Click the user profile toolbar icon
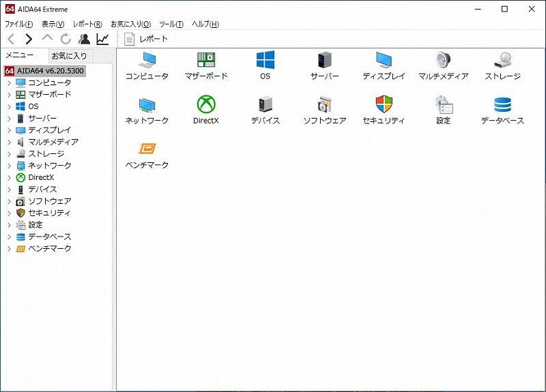The width and height of the screenshot is (546, 392). (x=84, y=39)
